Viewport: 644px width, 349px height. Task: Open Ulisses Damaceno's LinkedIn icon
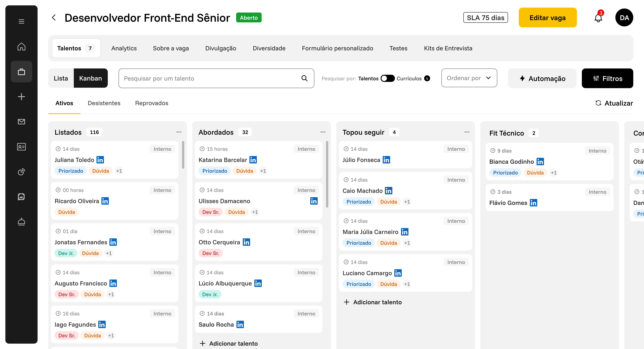[x=314, y=201]
